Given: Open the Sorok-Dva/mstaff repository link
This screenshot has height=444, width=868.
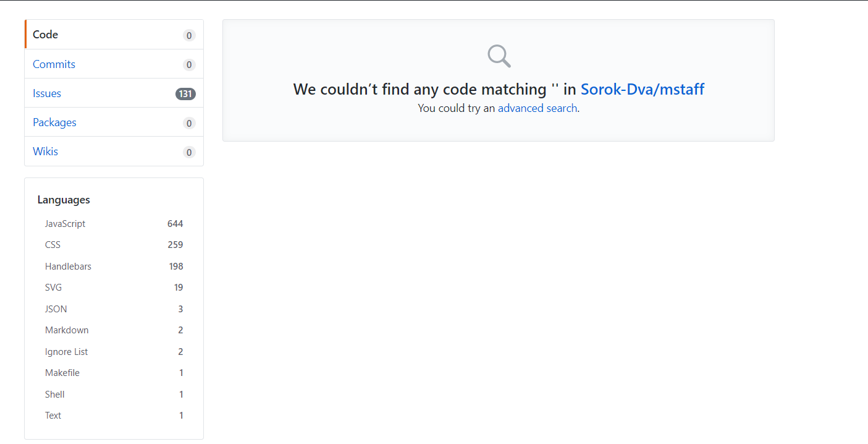Looking at the screenshot, I should 643,89.
